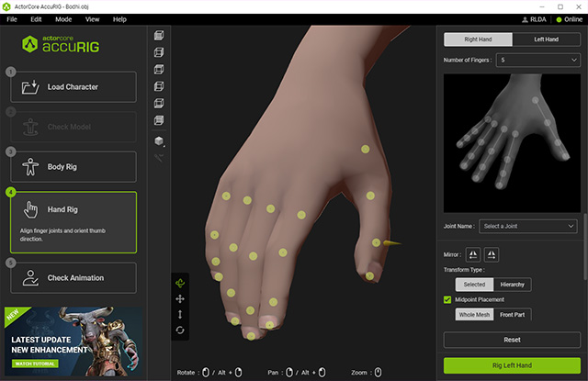Click mirror left-to-right icon
The image size is (588, 381).
coord(492,253)
